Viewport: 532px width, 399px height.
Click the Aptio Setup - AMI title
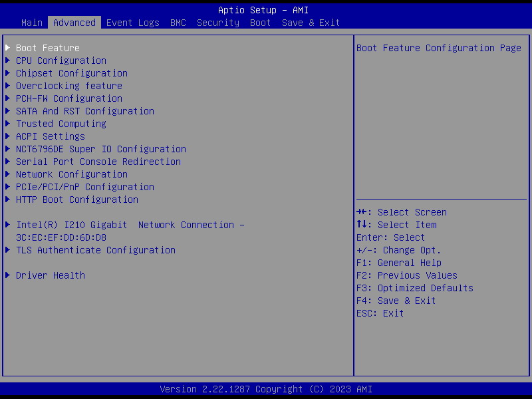pos(263,10)
